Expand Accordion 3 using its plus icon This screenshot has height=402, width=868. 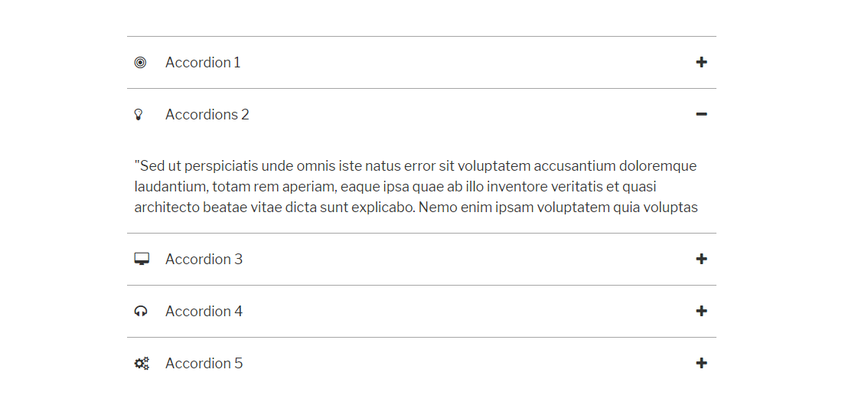pyautogui.click(x=701, y=259)
